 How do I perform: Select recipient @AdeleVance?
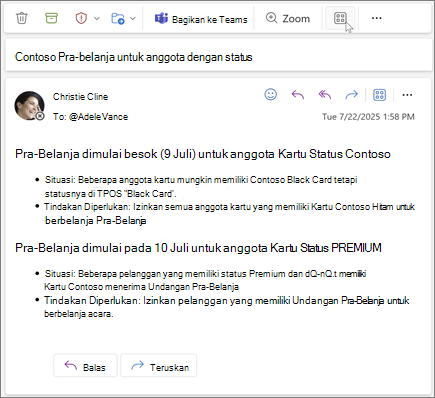pos(98,117)
